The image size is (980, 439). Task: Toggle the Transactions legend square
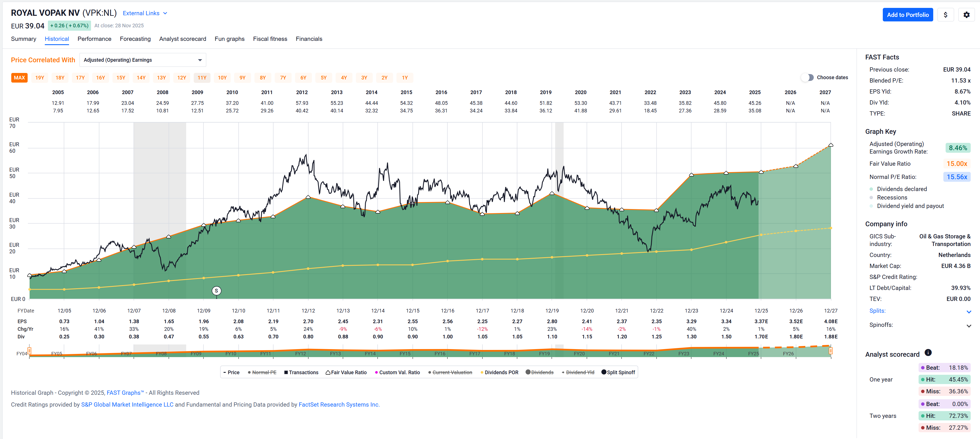pos(286,373)
